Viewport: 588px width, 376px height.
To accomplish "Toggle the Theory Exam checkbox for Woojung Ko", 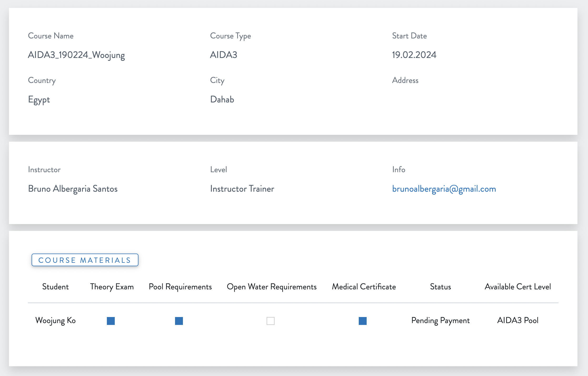I will 111,321.
